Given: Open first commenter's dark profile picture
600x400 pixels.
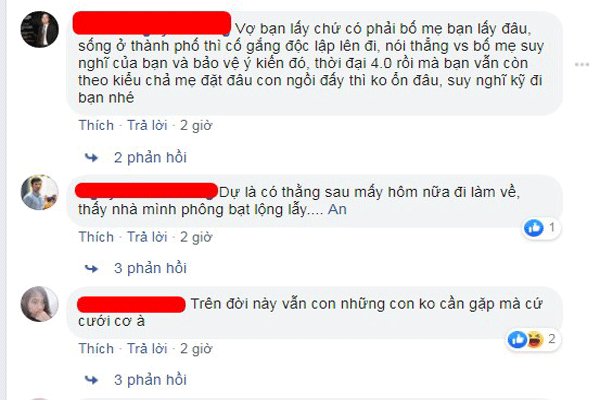Looking at the screenshot, I should point(39,29).
